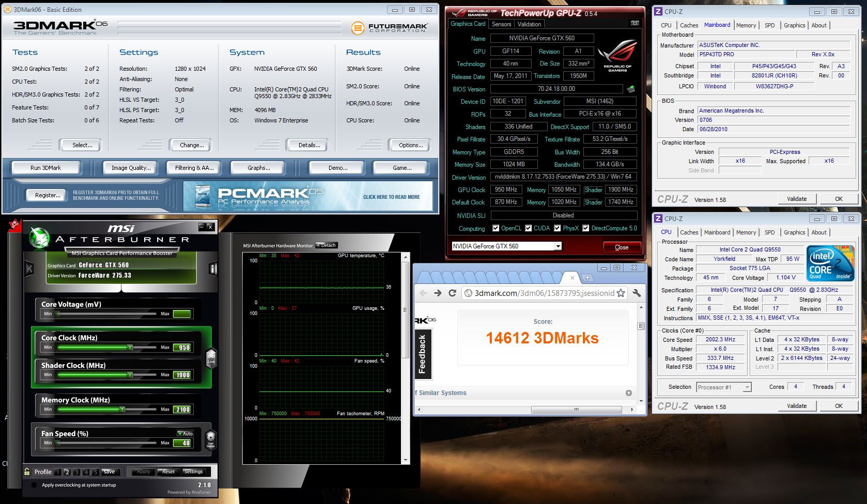This screenshot has width=867, height=504.
Task: Click the Options... button under Results
Action: click(411, 145)
